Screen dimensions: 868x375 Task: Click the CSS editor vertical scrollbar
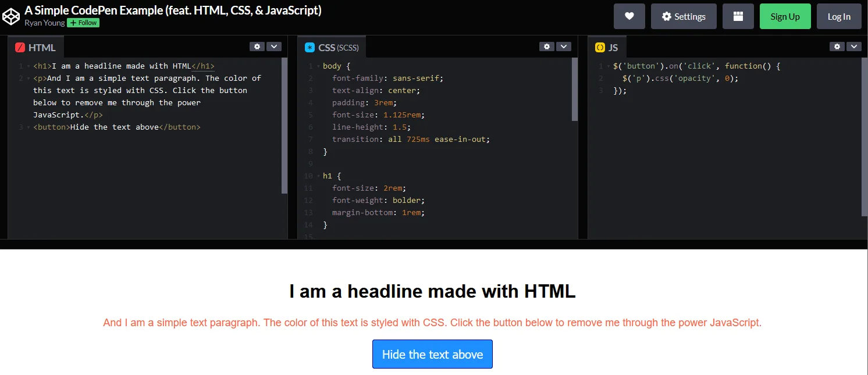pos(575,89)
